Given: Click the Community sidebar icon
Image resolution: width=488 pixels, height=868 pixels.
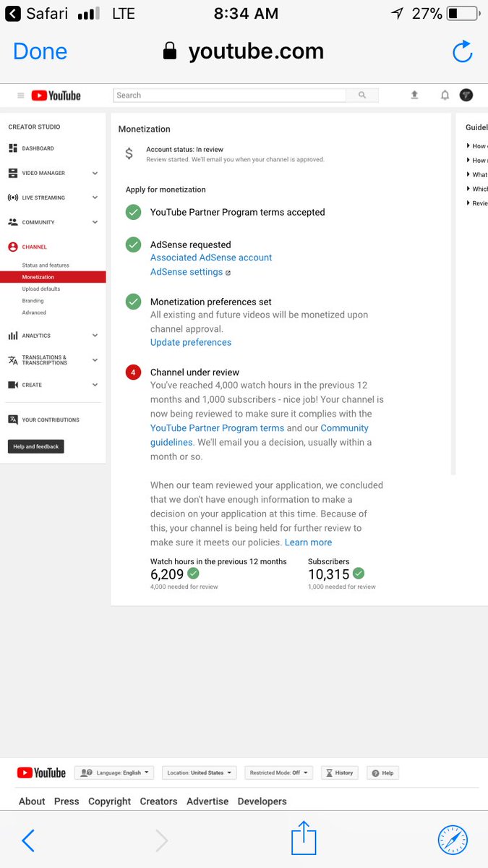Looking at the screenshot, I should 13,222.
